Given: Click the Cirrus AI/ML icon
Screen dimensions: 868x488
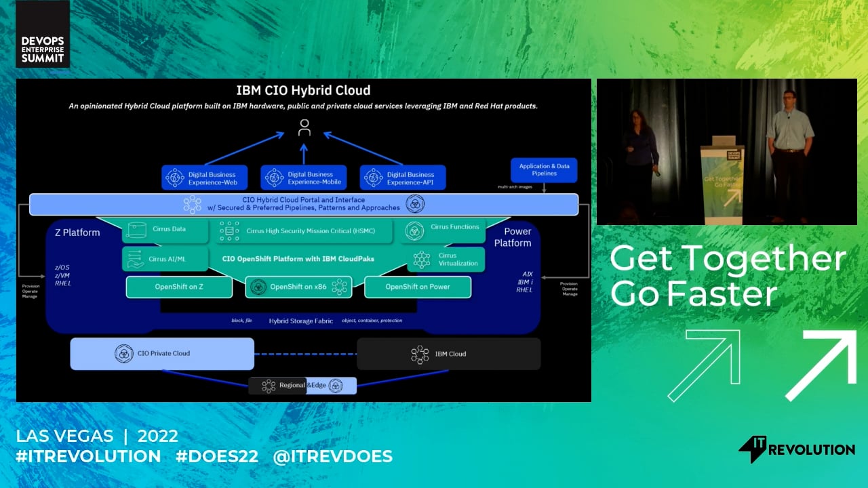Looking at the screenshot, I should click(136, 260).
